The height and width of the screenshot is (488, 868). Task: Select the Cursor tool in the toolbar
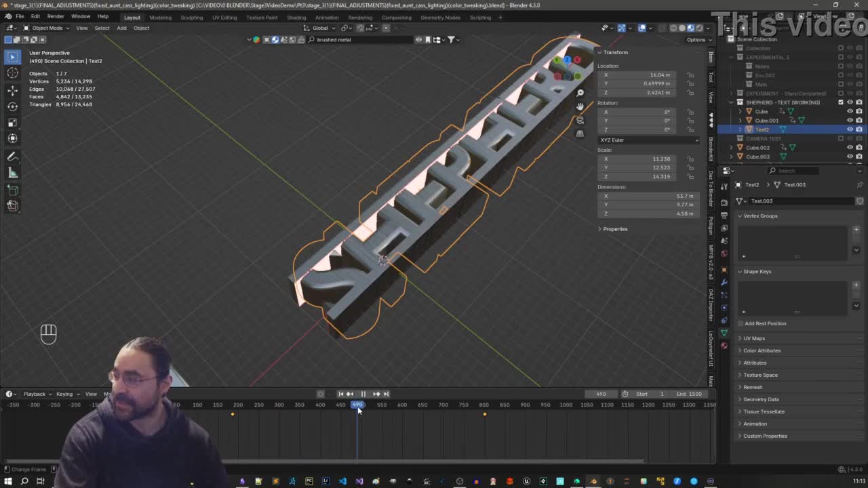tap(12, 73)
